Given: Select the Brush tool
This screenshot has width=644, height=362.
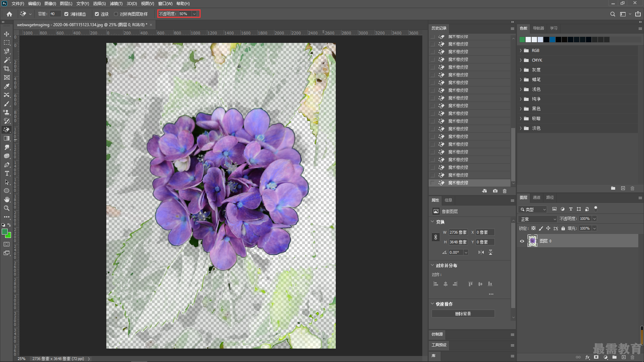Looking at the screenshot, I should tap(7, 104).
